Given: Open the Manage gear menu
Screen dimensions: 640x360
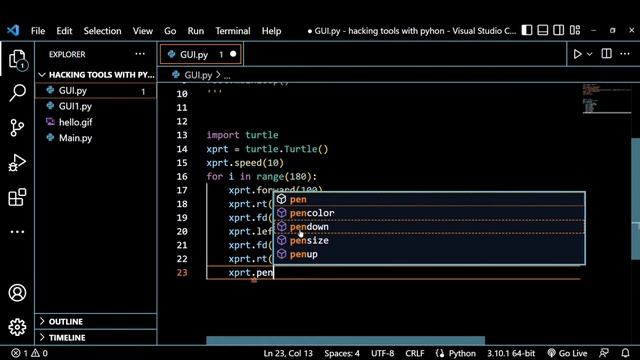Looking at the screenshot, I should (17, 327).
